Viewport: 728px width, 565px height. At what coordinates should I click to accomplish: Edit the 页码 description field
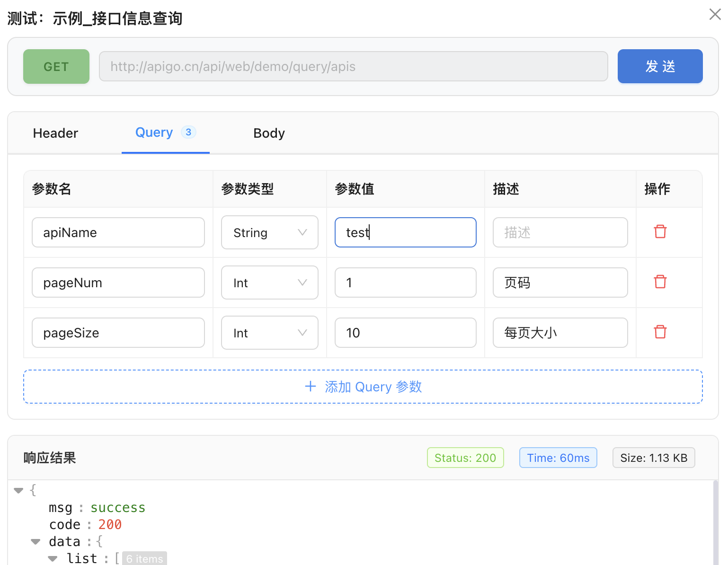560,282
